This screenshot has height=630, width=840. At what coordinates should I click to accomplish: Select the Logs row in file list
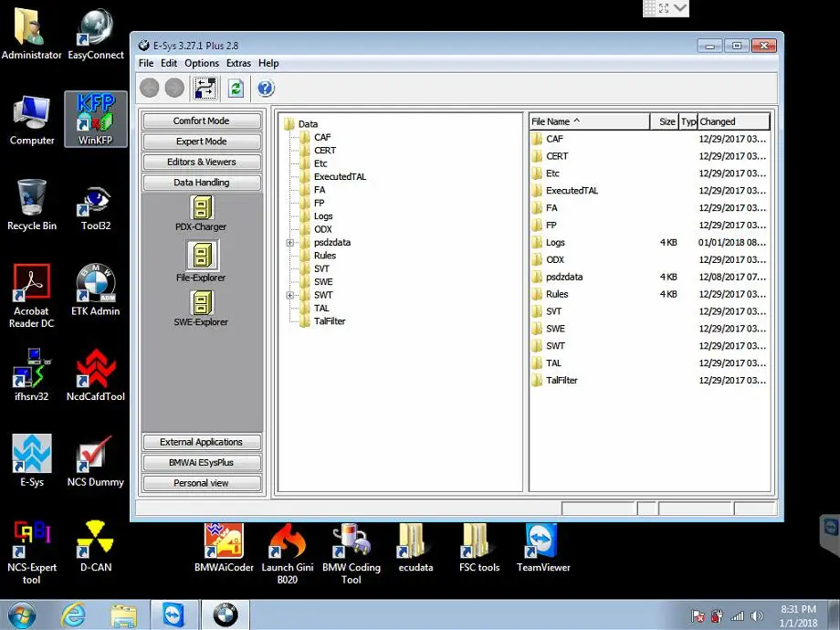(x=649, y=242)
